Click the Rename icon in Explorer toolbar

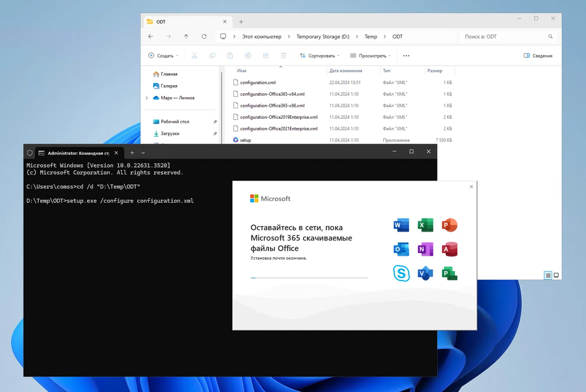248,55
